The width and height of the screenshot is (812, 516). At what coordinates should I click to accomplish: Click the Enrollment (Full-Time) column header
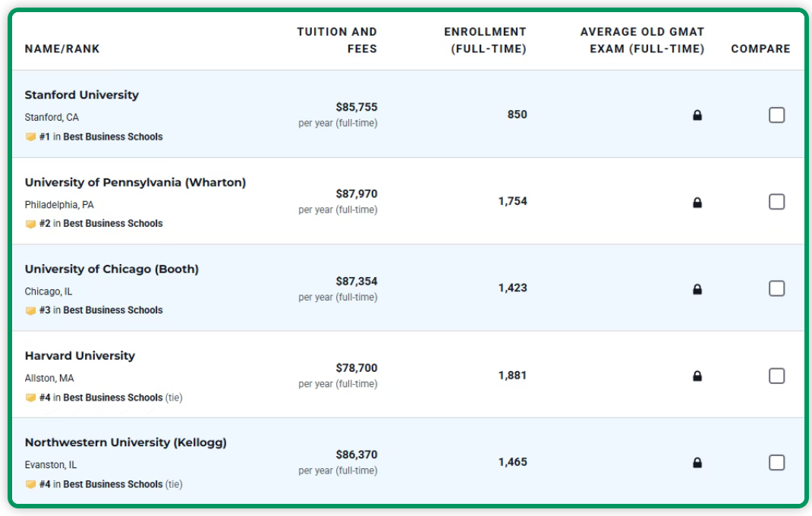coord(485,40)
